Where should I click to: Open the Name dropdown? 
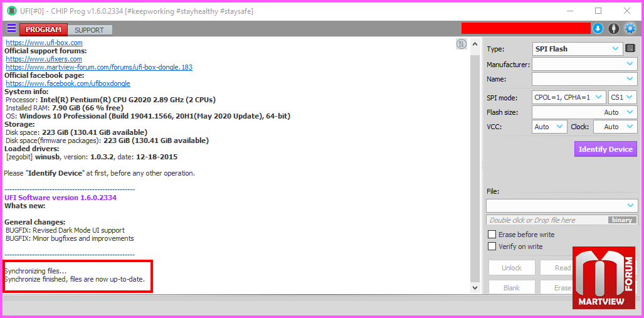(584, 78)
